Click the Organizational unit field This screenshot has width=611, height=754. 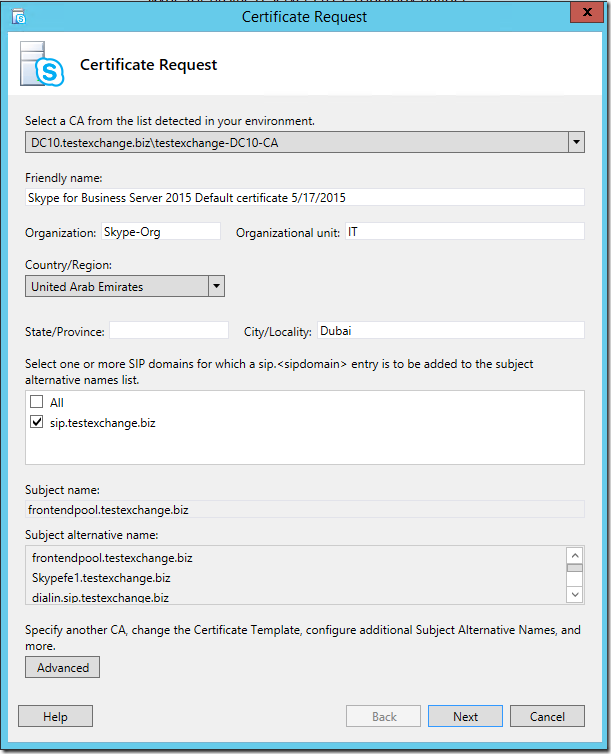(465, 232)
